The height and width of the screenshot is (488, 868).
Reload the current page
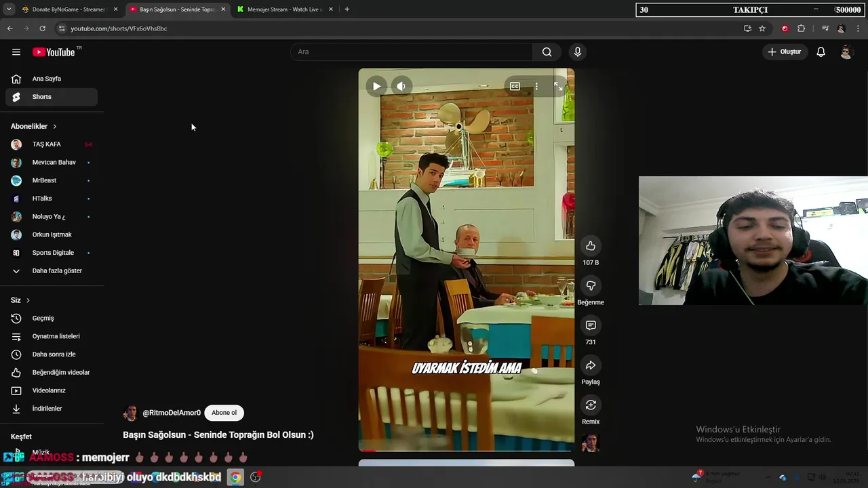42,28
